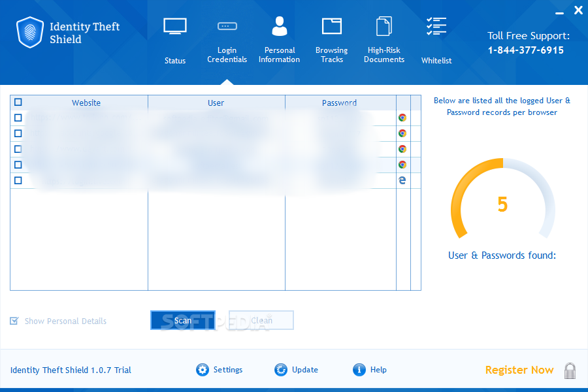Click 'Identity Theft Shield 1.0.7 Trial' text

pos(71,370)
